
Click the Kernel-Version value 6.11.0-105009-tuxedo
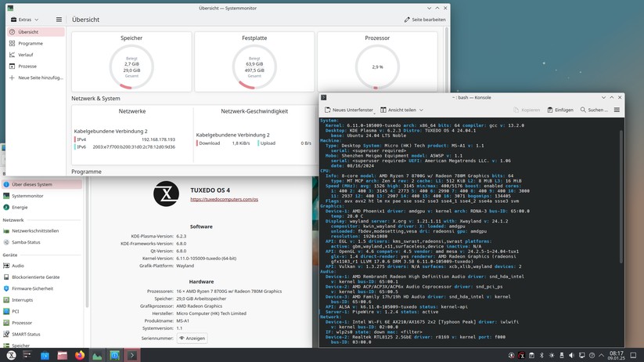(206, 259)
